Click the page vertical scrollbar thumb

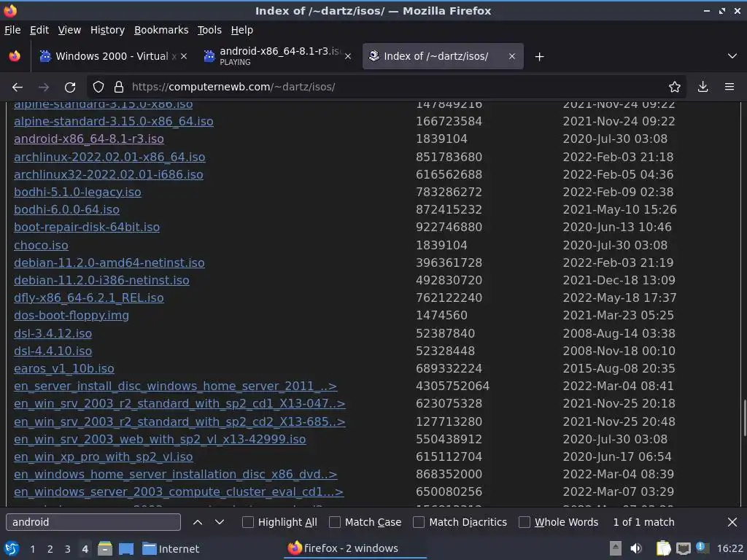[744, 419]
